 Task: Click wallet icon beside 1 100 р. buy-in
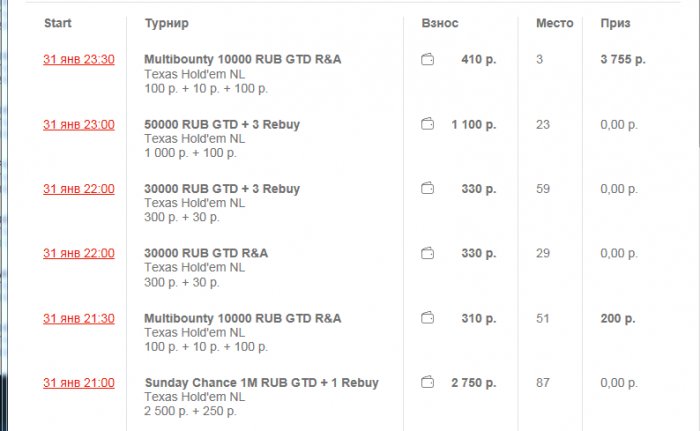click(x=428, y=125)
